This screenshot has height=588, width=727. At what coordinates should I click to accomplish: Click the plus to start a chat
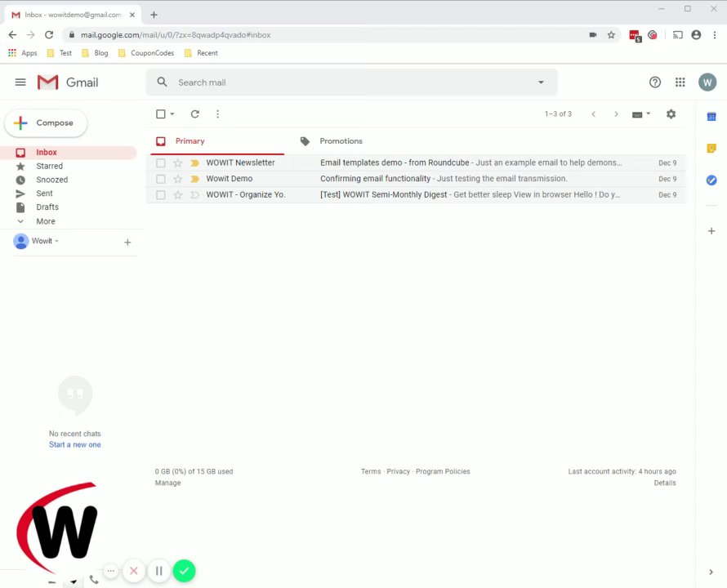[127, 242]
